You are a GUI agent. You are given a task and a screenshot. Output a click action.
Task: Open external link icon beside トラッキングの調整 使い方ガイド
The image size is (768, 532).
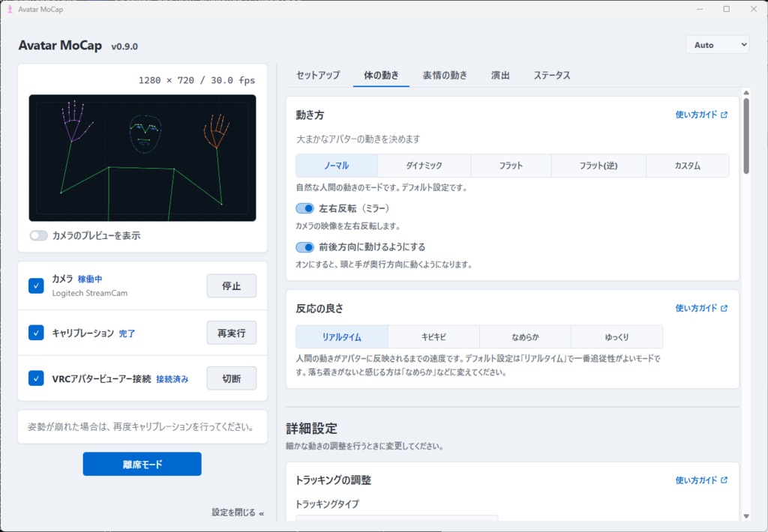click(724, 480)
